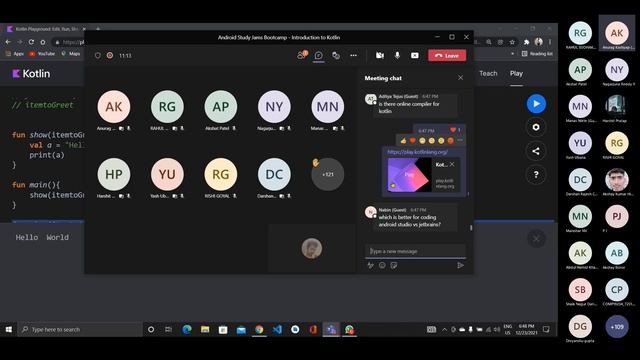Select AP Akshat Patel avatar in Teams grid

pyautogui.click(x=220, y=107)
